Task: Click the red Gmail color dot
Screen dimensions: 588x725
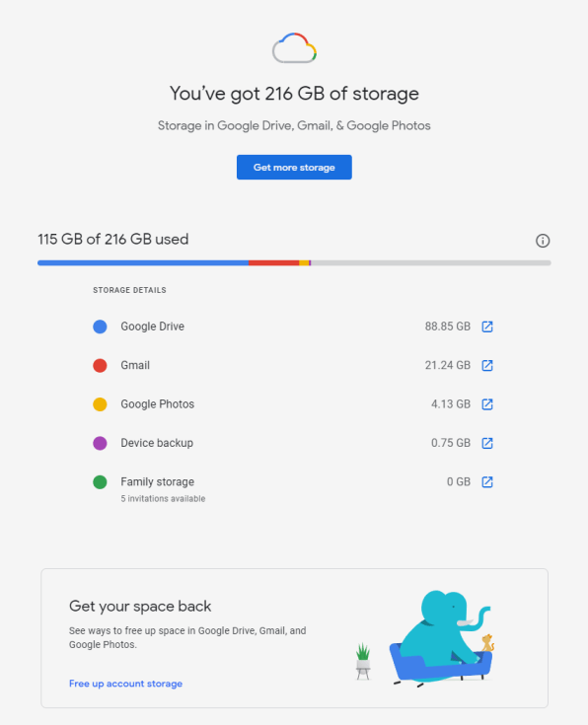Action: point(100,365)
